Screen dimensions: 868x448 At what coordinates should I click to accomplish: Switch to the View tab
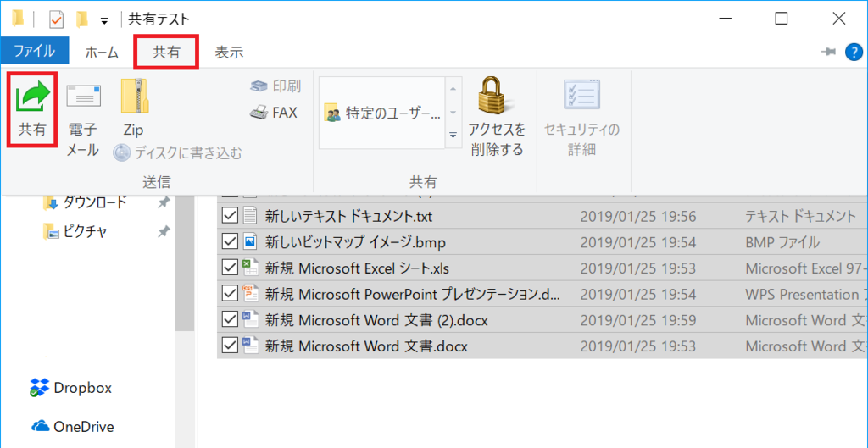click(x=229, y=53)
